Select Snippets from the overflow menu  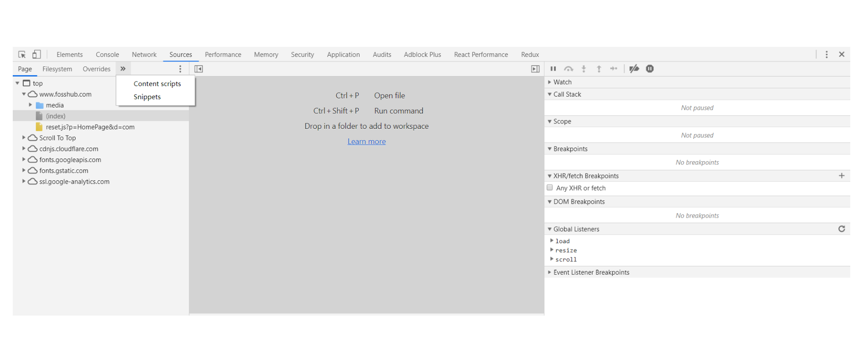coord(147,97)
